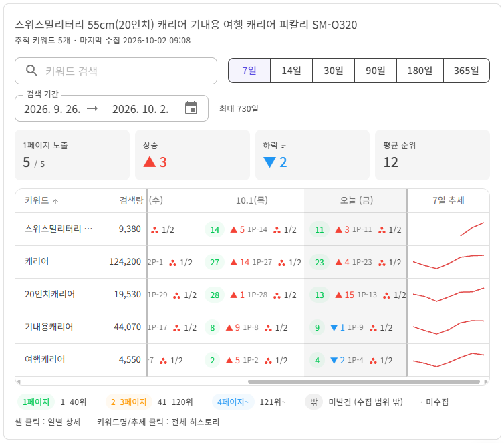The image size is (504, 443).
Task: Select the 180일 period tab
Action: click(x=420, y=70)
